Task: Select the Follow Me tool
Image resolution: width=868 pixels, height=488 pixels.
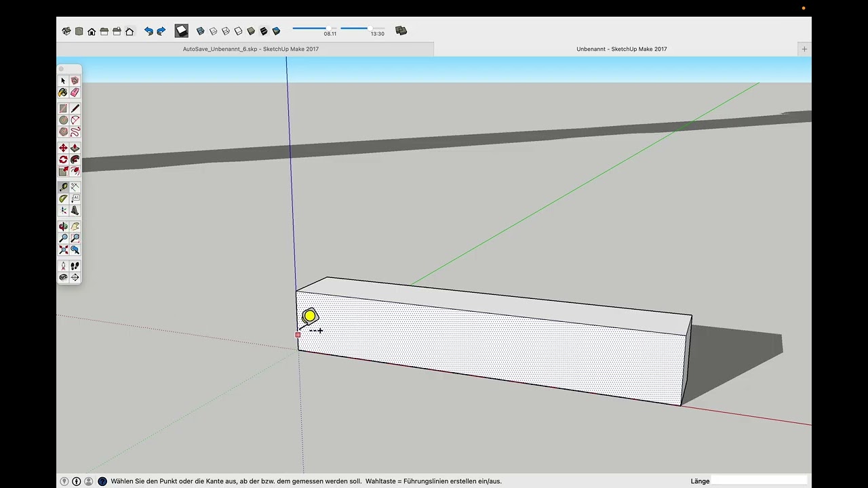Action: pyautogui.click(x=75, y=159)
